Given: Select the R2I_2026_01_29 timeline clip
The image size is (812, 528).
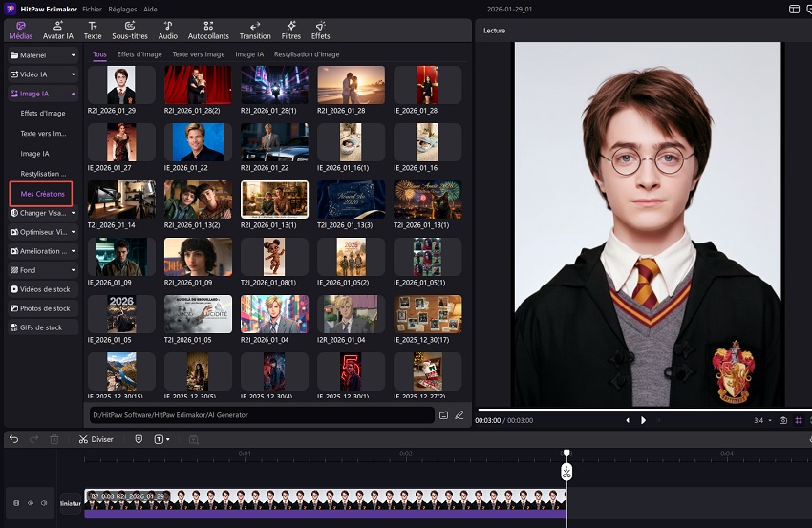Looking at the screenshot, I should click(x=325, y=503).
